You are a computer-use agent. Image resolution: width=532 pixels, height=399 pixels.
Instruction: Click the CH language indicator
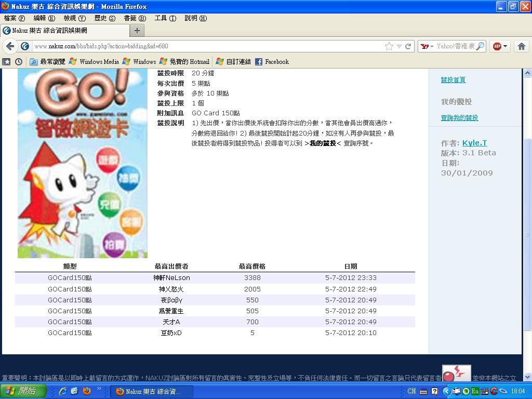[x=411, y=391]
